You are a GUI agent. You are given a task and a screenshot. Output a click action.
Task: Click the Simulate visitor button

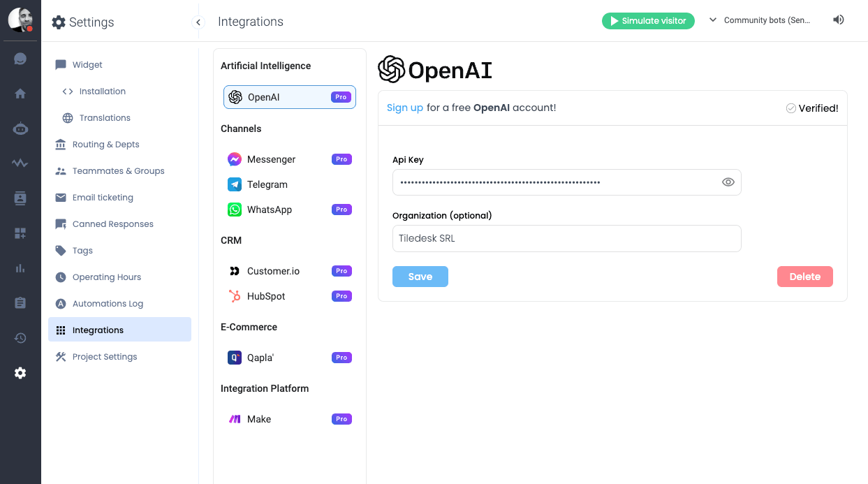coord(649,21)
